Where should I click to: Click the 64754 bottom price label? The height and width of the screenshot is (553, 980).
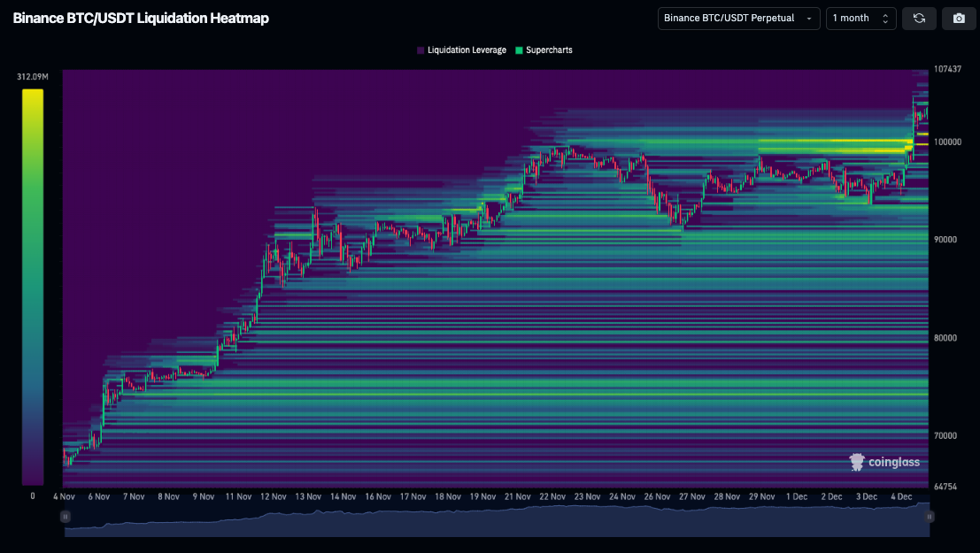945,487
